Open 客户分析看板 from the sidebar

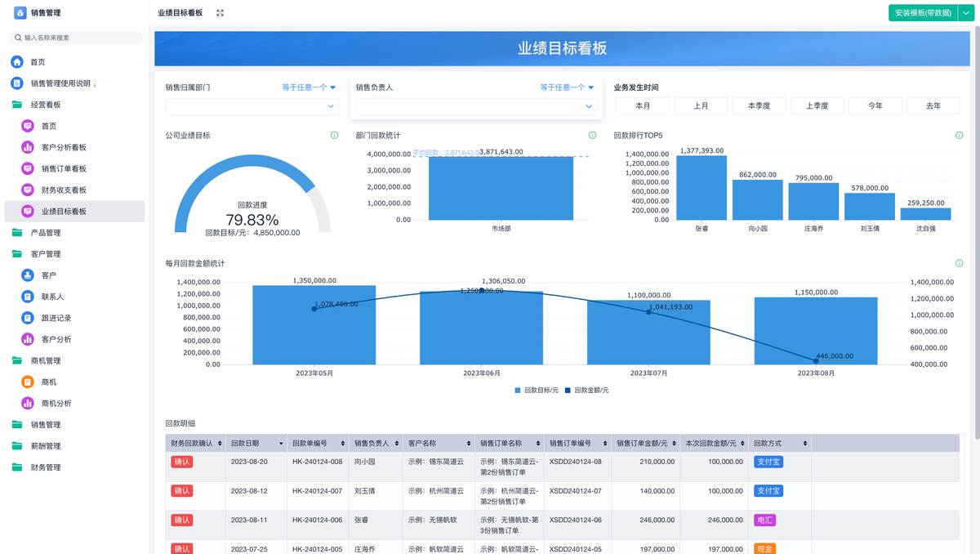[x=64, y=147]
